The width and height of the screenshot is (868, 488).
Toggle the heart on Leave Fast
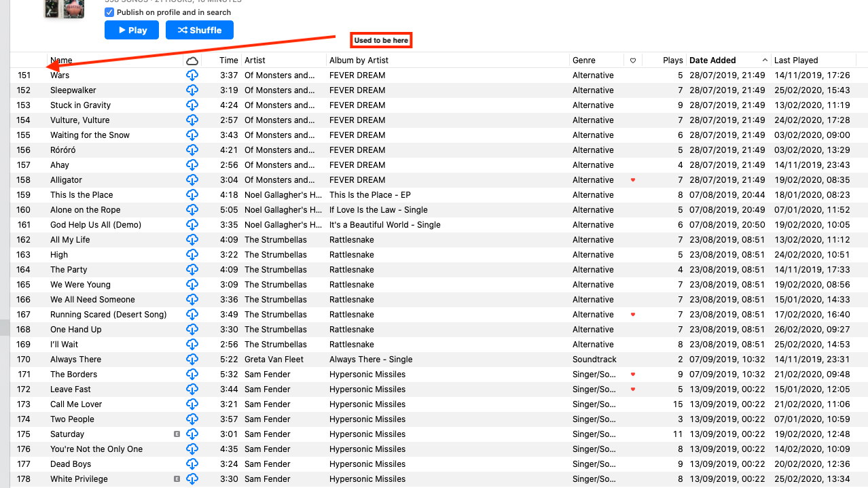(633, 389)
